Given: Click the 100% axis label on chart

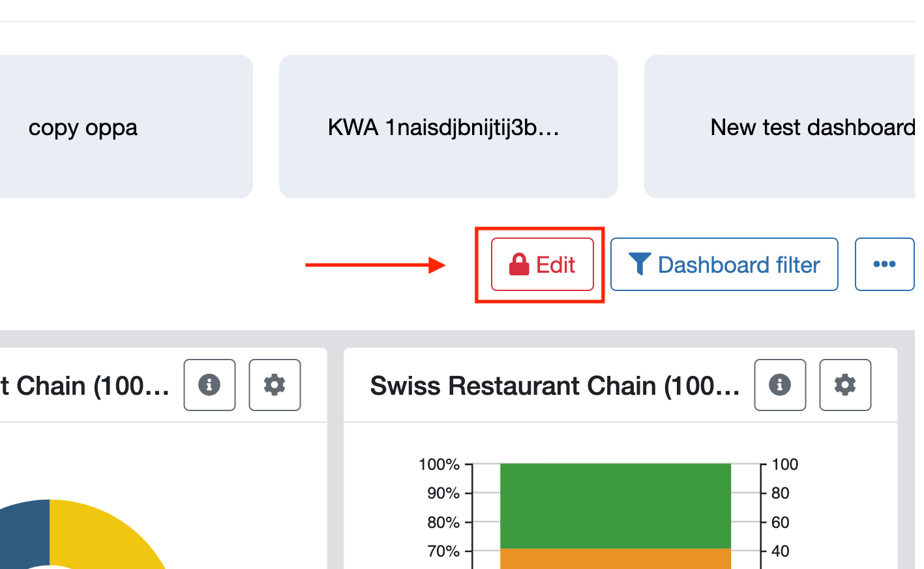Looking at the screenshot, I should coord(439,465).
